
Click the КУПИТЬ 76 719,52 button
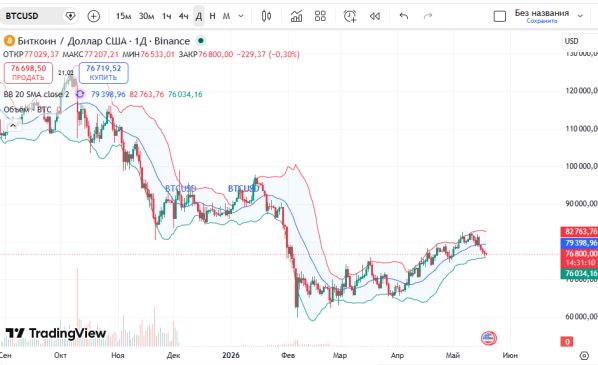click(x=103, y=72)
